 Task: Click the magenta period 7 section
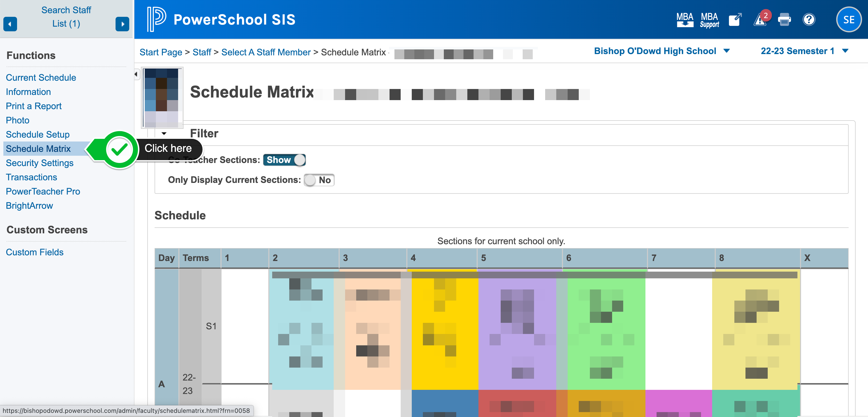[679, 403]
